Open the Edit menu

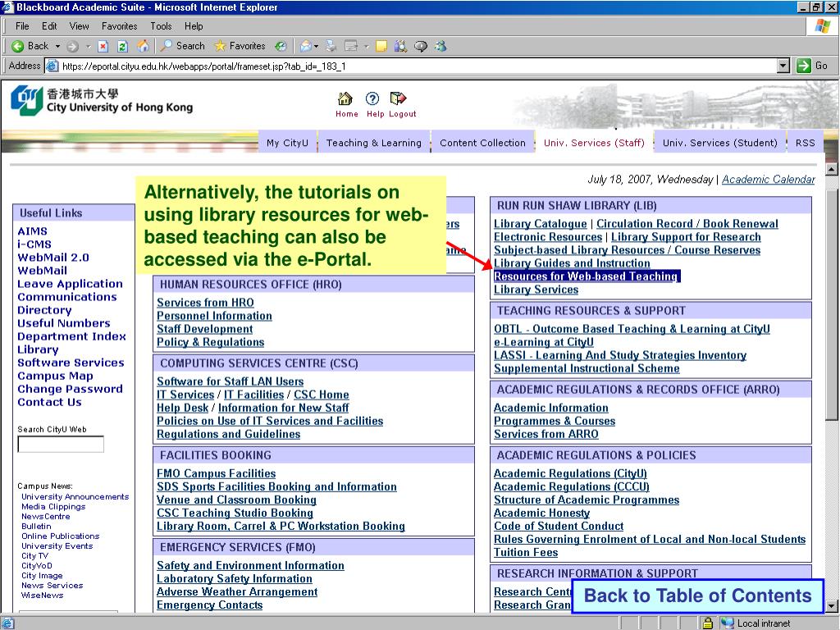point(49,26)
